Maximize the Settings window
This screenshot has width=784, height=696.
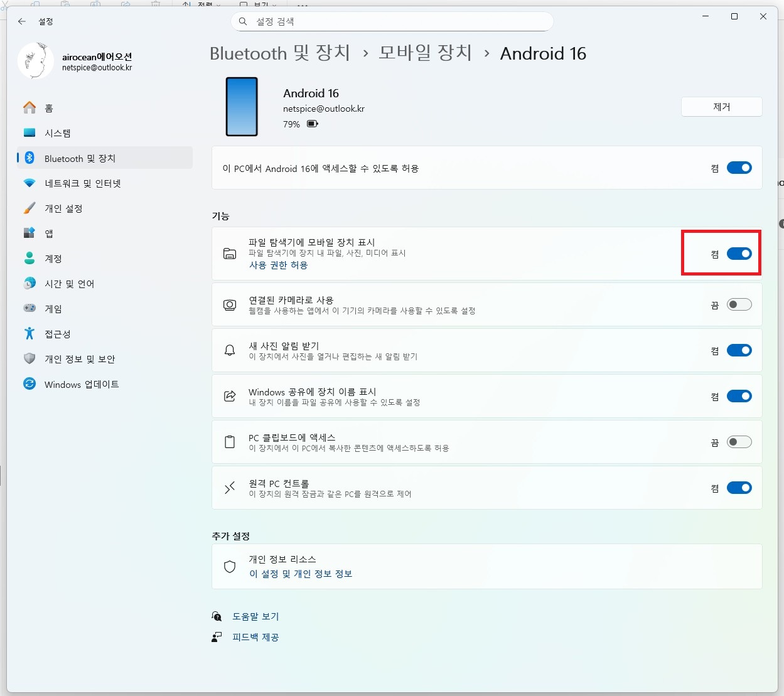tap(734, 16)
